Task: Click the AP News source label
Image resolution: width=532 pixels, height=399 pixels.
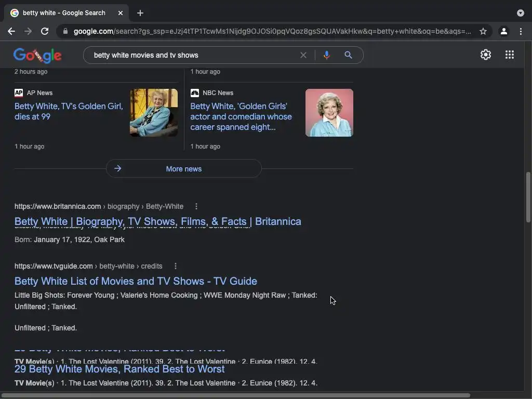Action: (39, 92)
